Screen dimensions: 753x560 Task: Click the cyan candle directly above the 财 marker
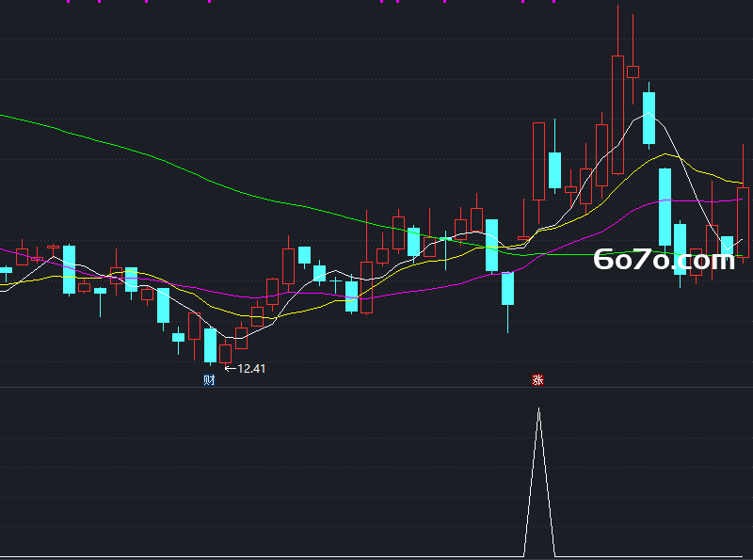(210, 345)
